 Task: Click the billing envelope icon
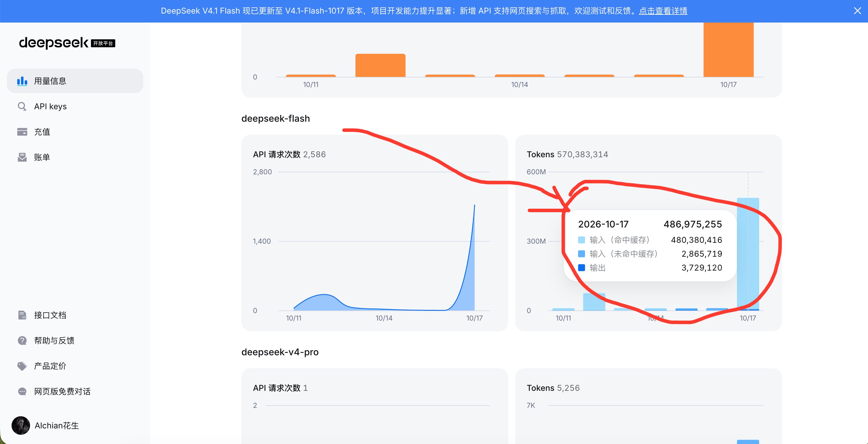pos(22,157)
